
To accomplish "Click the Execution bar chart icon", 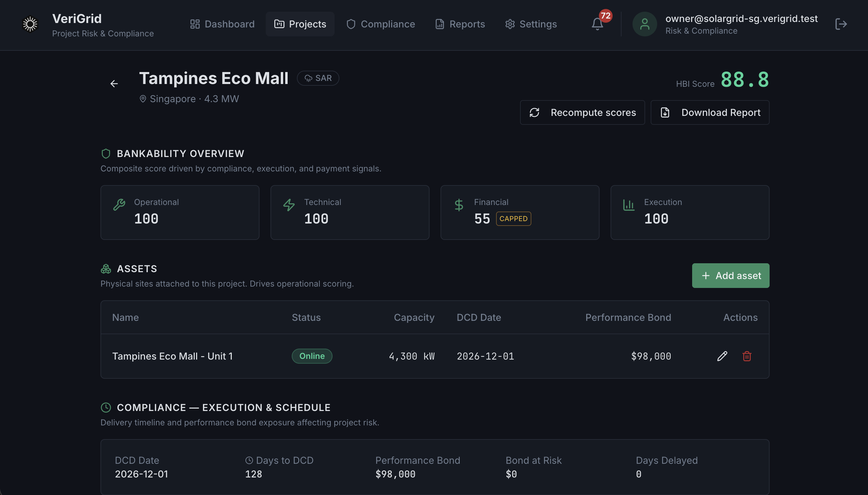I will 629,205.
